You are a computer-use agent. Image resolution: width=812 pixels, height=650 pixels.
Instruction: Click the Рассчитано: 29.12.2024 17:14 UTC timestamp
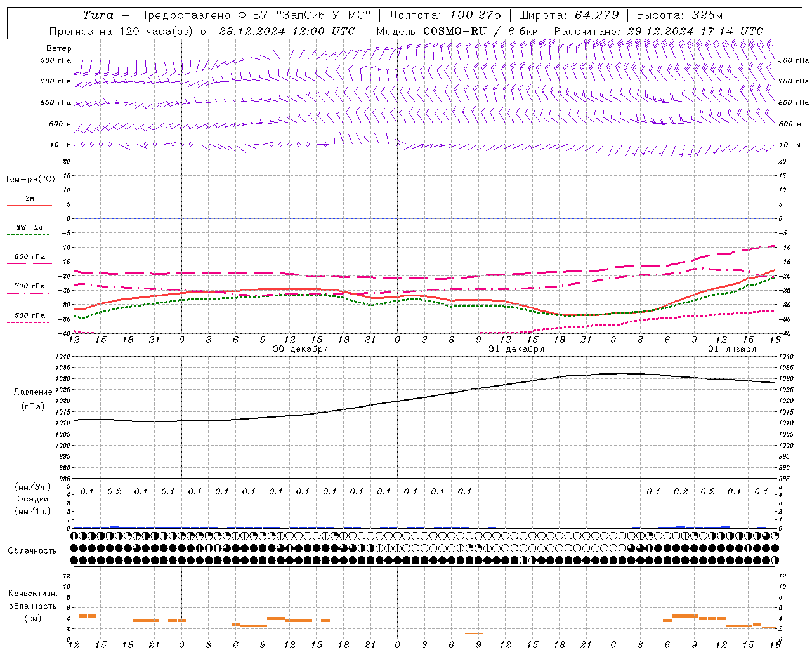[x=658, y=31]
